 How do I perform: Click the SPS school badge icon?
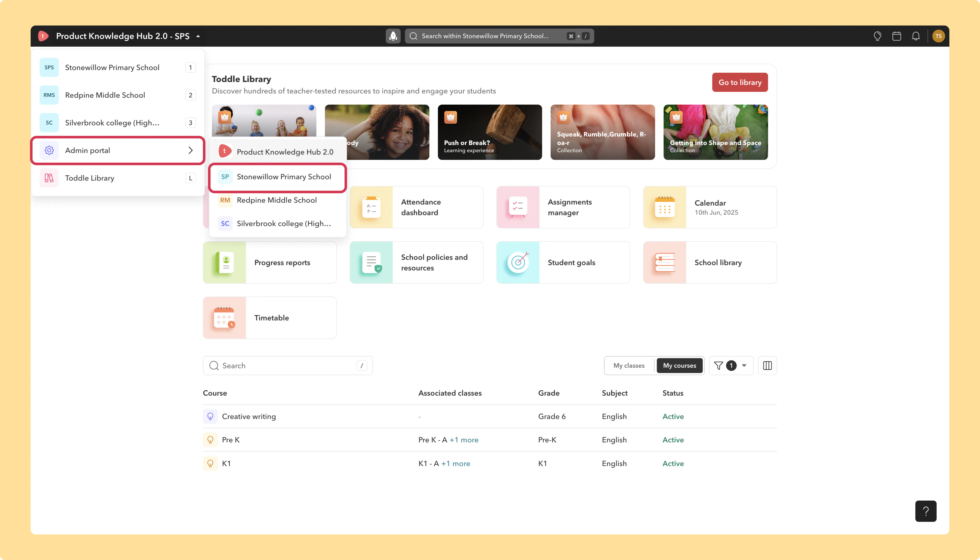pos(49,67)
